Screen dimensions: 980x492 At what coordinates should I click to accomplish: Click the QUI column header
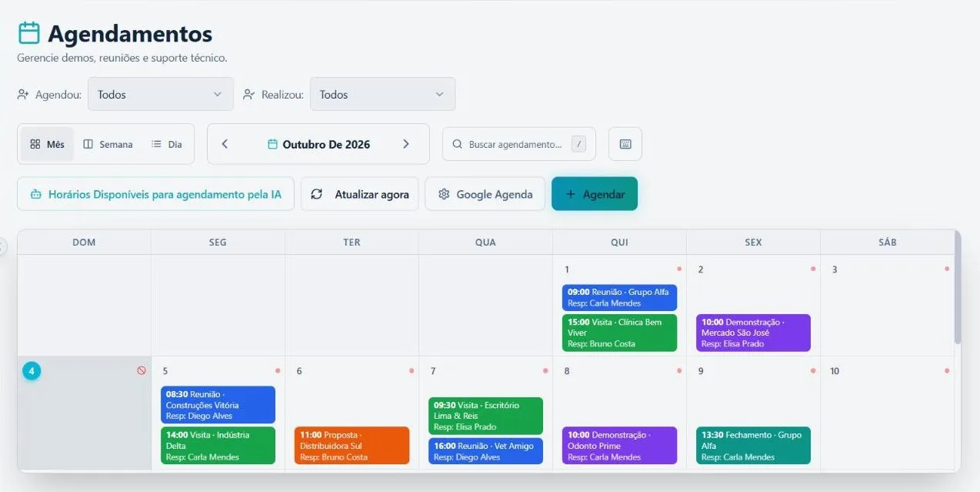[619, 242]
